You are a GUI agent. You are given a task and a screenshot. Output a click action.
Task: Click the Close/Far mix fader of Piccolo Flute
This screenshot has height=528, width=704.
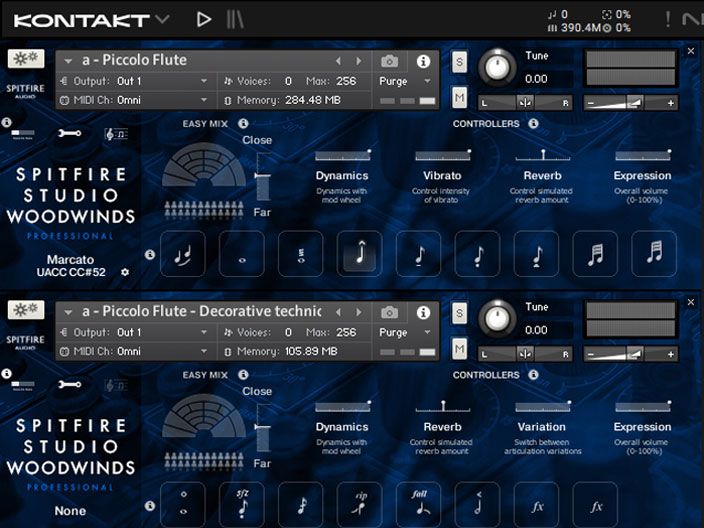click(263, 176)
